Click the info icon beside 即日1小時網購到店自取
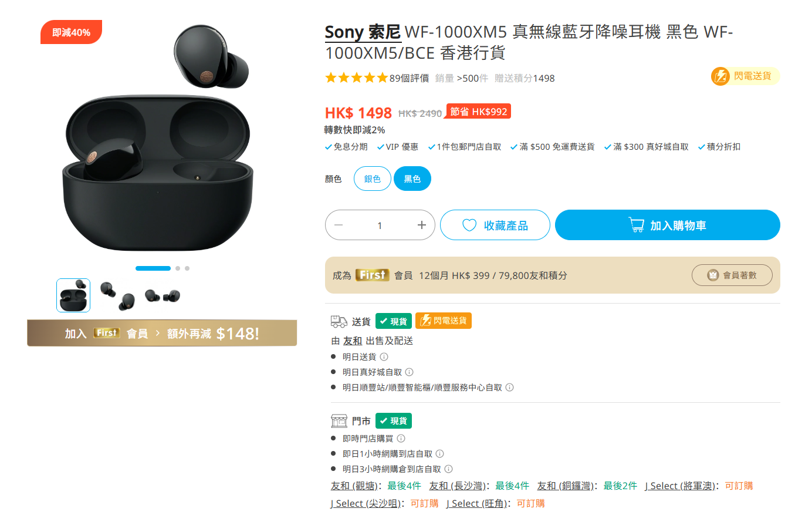The image size is (812, 515). (440, 453)
